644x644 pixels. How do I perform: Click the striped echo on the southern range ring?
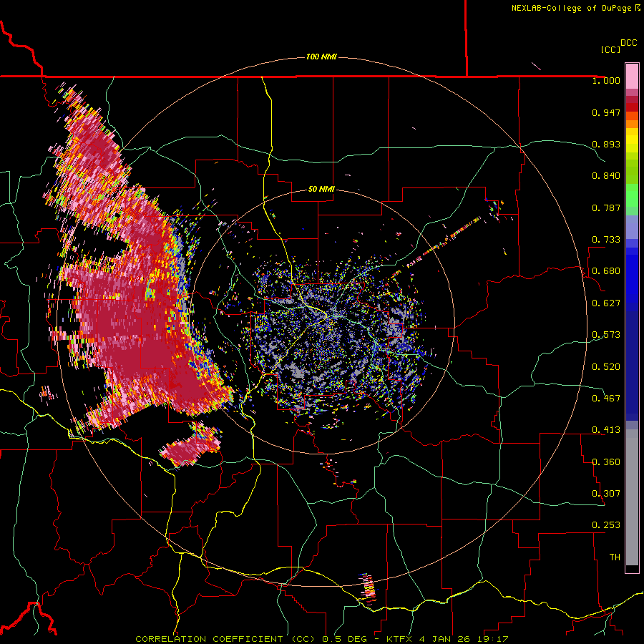(x=369, y=589)
